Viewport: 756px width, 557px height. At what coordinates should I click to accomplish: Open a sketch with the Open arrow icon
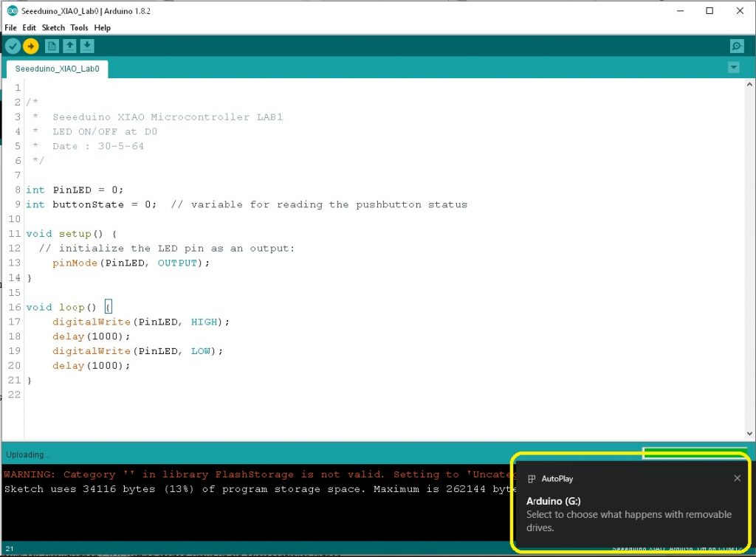coord(69,46)
